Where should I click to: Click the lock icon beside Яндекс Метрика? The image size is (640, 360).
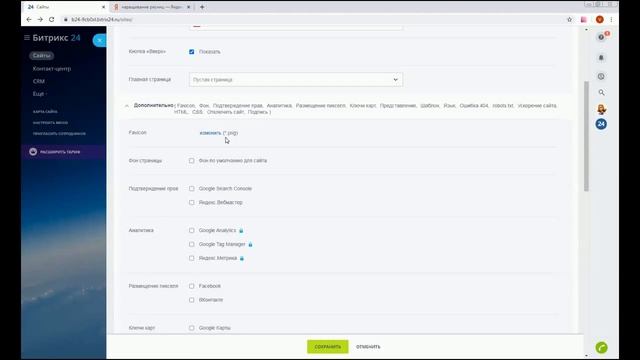point(242,258)
